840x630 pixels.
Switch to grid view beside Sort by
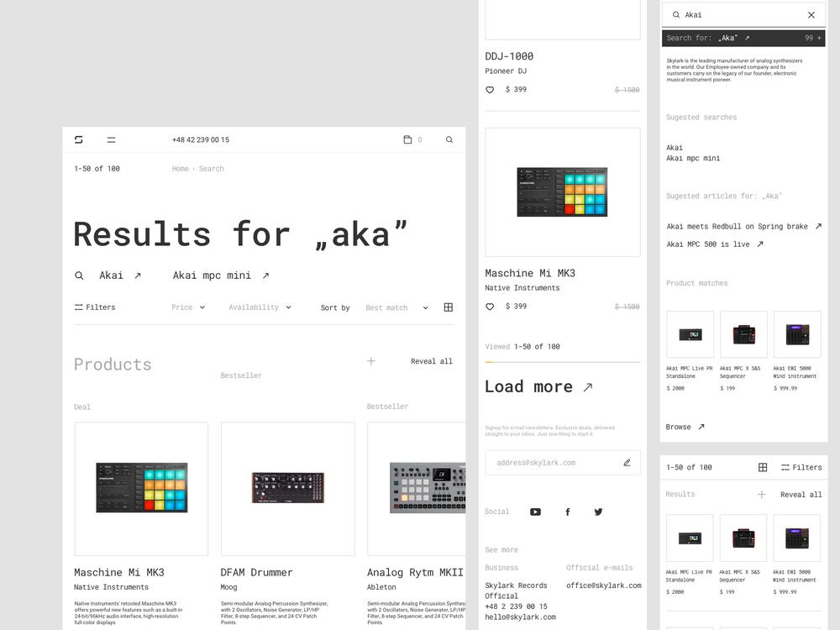448,307
